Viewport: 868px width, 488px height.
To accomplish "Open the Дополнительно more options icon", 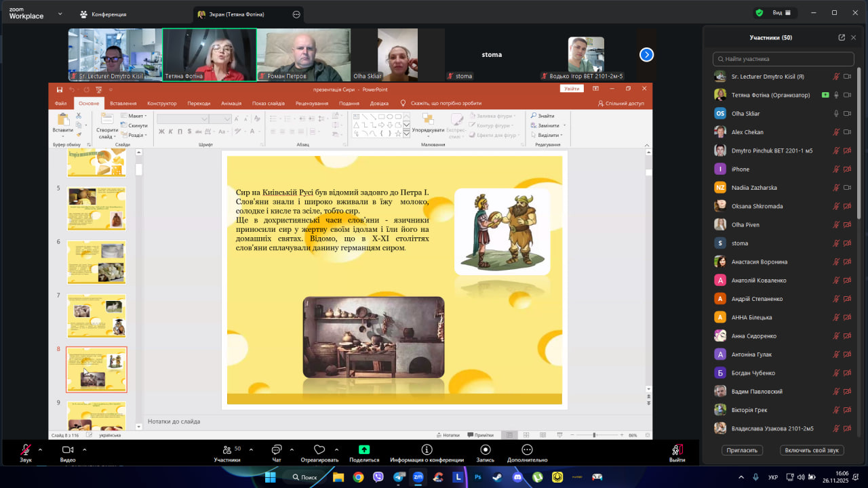I will (527, 450).
